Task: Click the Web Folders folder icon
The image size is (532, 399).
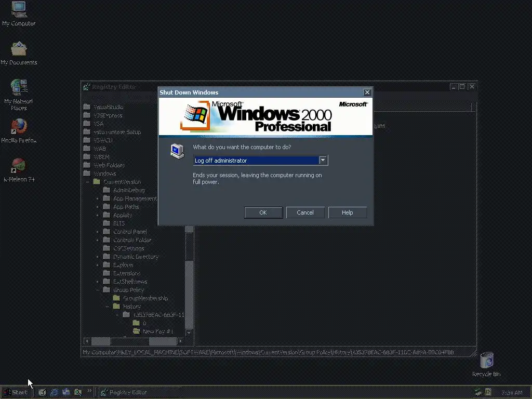Action: click(87, 165)
